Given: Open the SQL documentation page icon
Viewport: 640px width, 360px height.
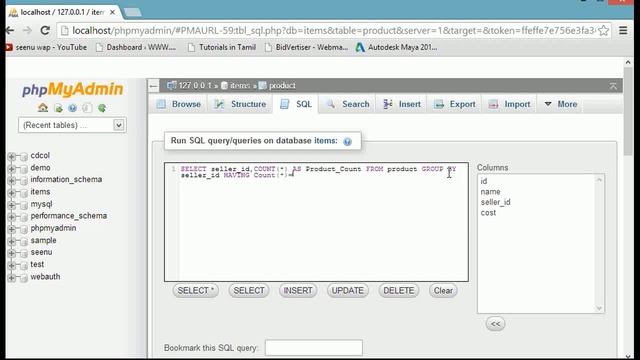Looking at the screenshot, I should coord(87,108).
